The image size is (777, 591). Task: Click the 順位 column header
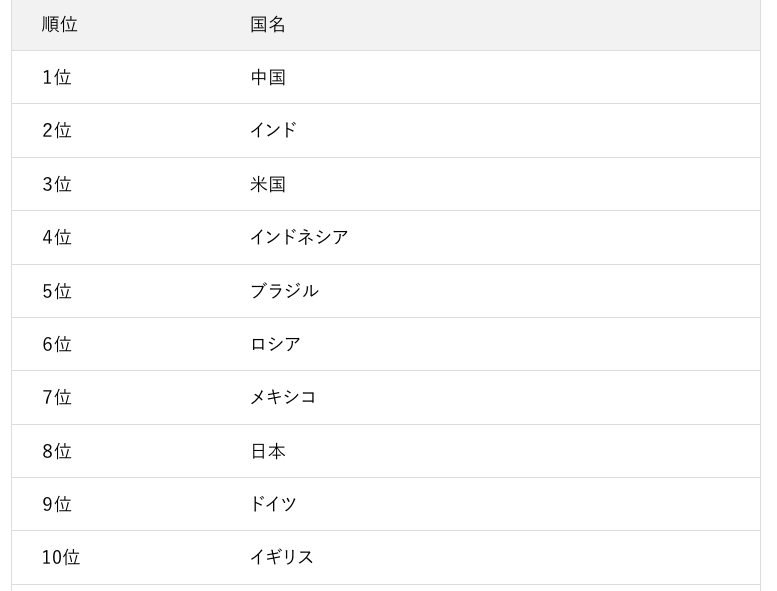pyautogui.click(x=60, y=25)
